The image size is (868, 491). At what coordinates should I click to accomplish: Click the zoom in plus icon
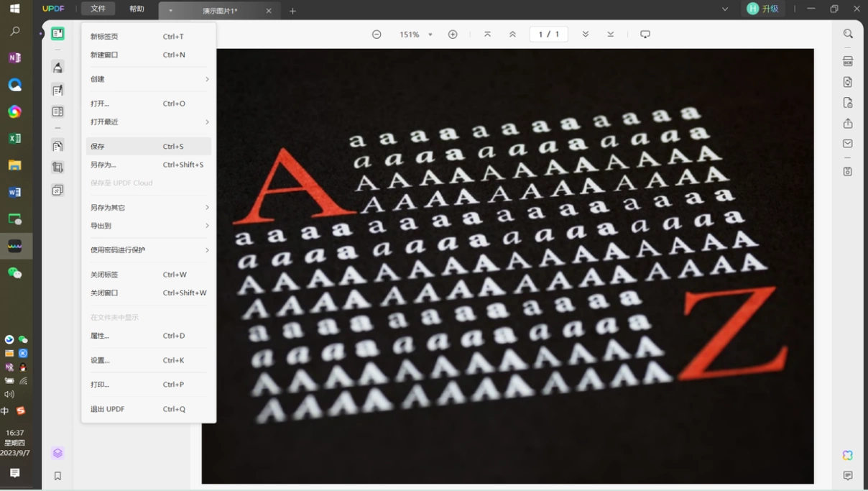coord(453,35)
